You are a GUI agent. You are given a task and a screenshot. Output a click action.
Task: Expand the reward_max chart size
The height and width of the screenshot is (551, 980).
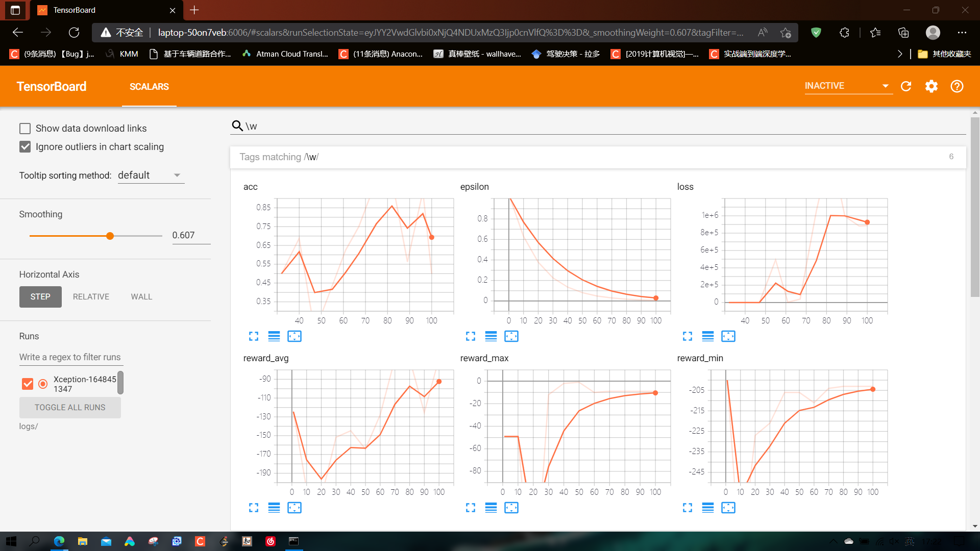(471, 508)
